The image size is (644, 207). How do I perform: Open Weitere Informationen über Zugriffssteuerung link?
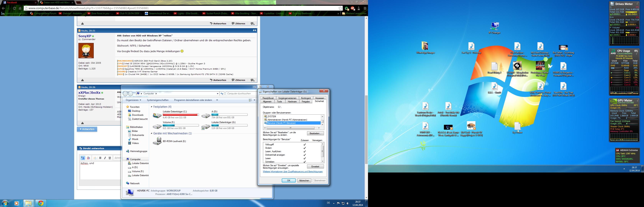click(x=293, y=172)
